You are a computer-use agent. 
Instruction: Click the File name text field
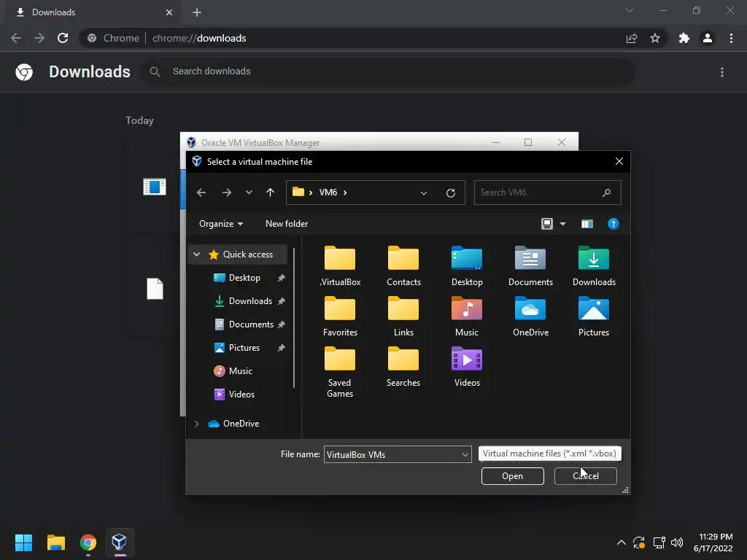pos(392,455)
